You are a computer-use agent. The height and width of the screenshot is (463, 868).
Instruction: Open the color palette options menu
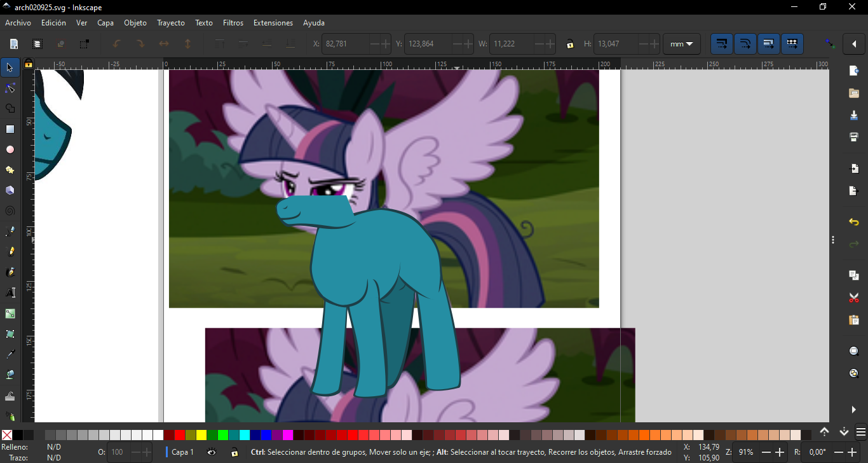point(860,432)
